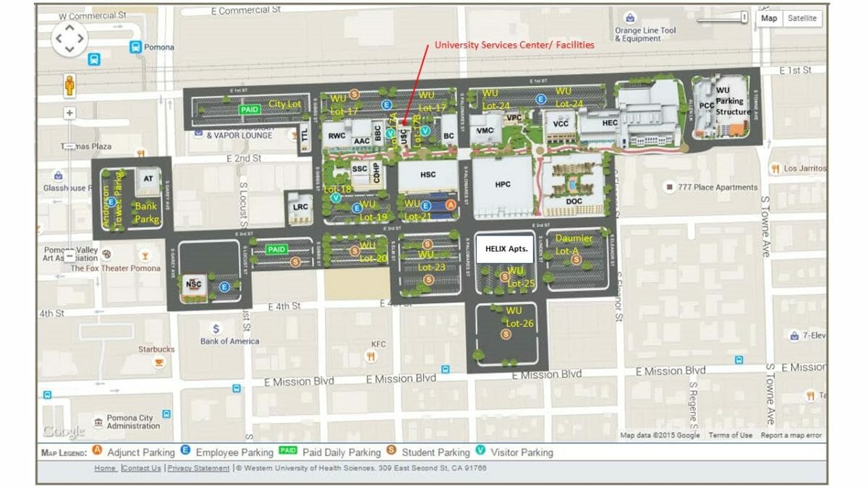This screenshot has height=488, width=868.
Task: Click the Student marker below the 3rd St PAID sign
Action: [295, 262]
